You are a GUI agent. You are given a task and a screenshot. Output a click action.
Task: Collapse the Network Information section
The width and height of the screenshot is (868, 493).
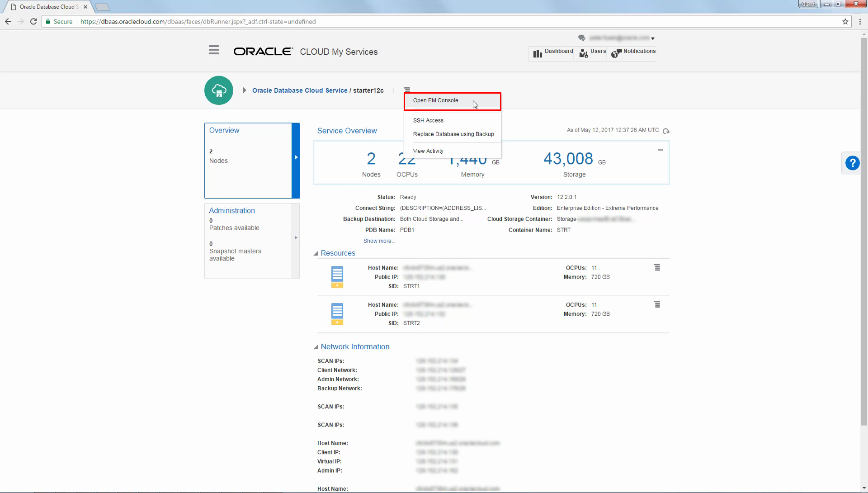(x=316, y=347)
